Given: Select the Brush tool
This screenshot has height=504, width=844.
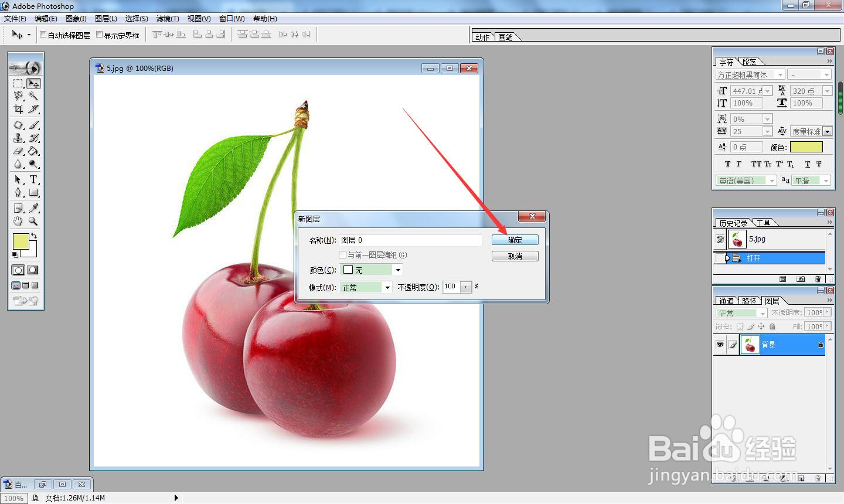Looking at the screenshot, I should [33, 125].
